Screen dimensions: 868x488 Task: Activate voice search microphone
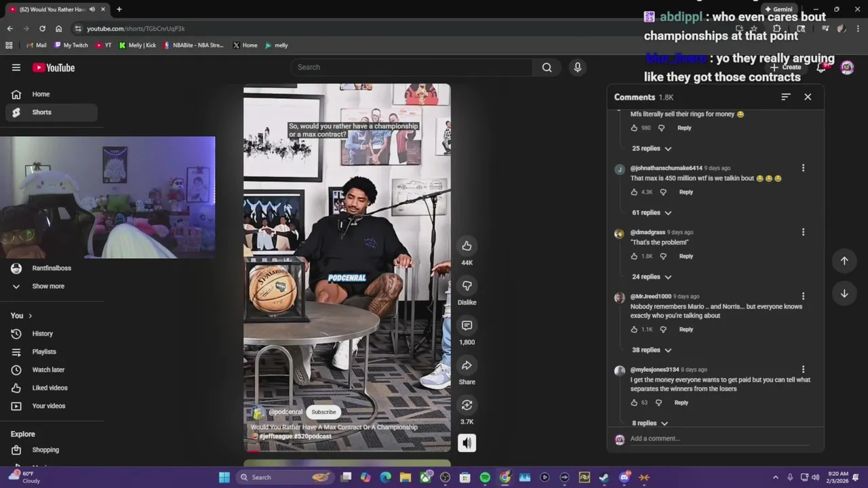578,67
